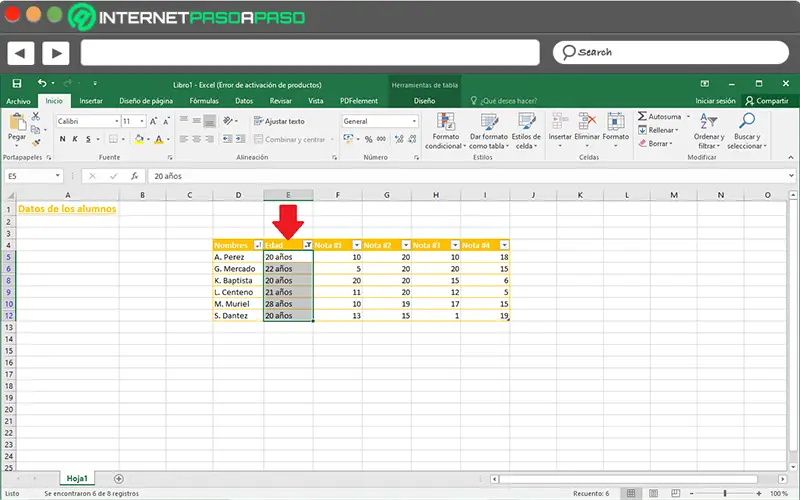This screenshot has height=500, width=800.
Task: Open the Ordenar y filtrar menu
Action: tap(709, 131)
